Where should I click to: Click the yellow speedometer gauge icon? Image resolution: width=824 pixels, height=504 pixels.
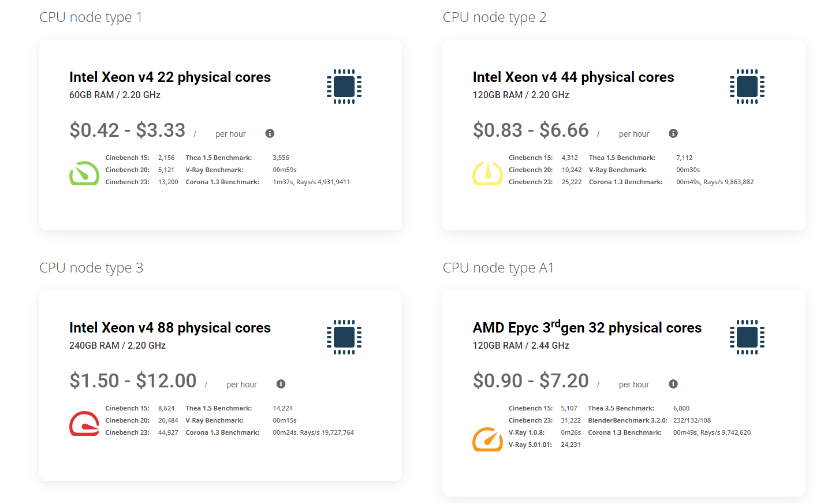click(x=488, y=173)
